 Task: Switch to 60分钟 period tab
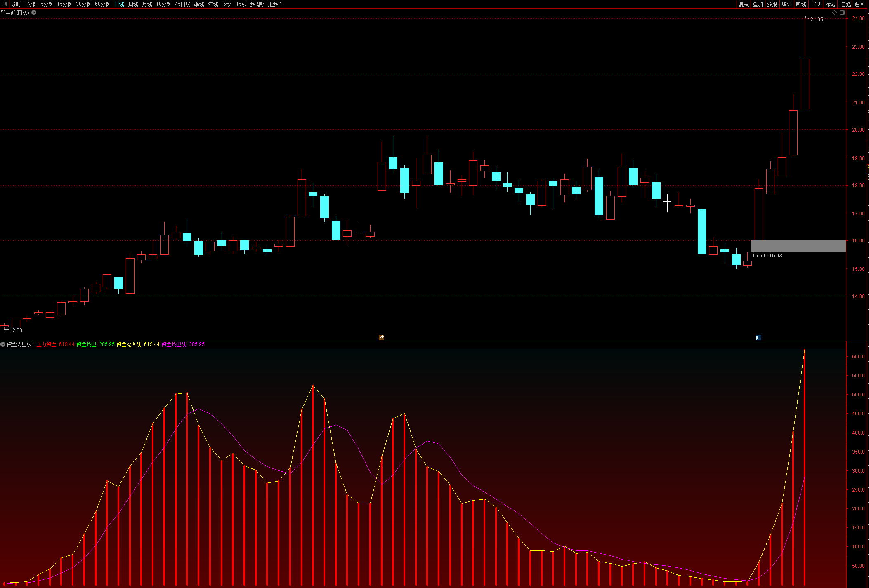point(102,4)
